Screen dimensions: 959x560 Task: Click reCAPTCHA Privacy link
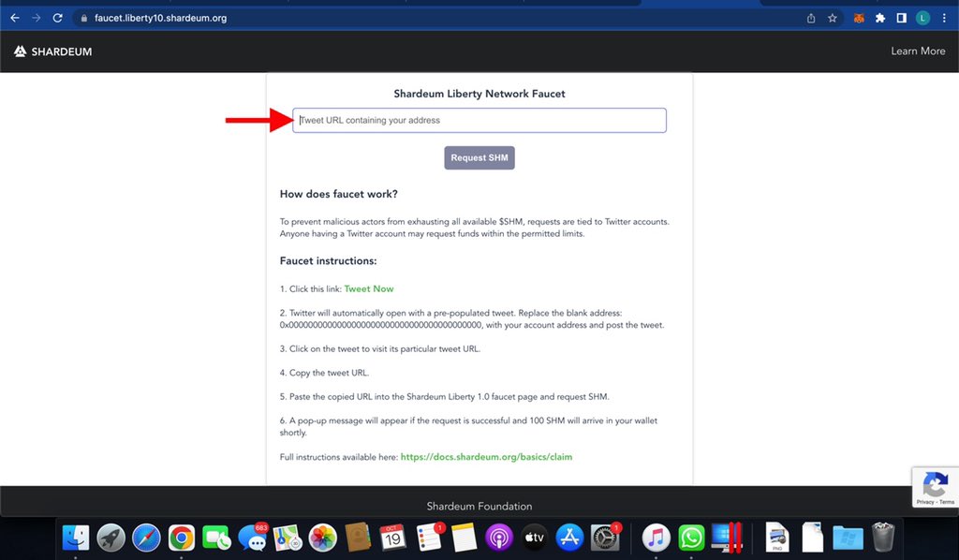pos(924,502)
